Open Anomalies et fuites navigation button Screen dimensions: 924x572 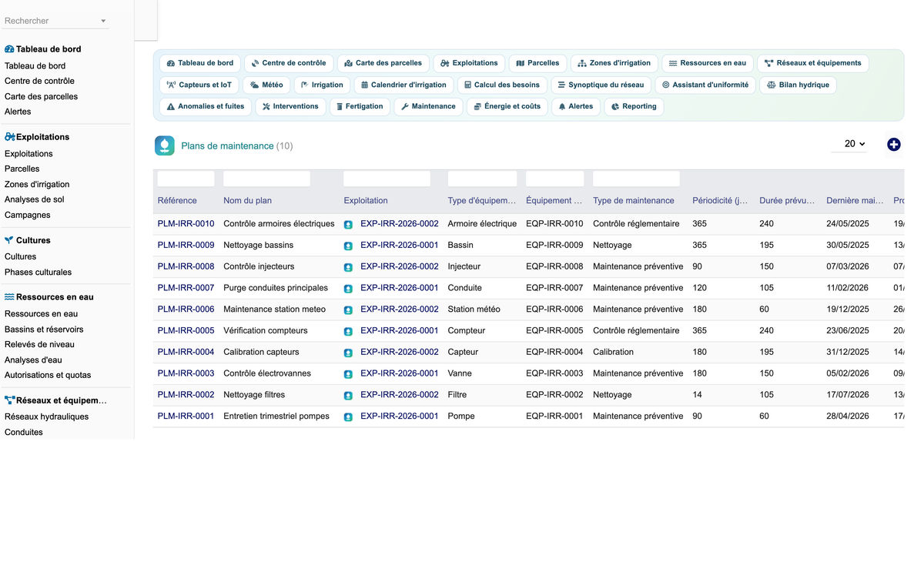tap(205, 106)
